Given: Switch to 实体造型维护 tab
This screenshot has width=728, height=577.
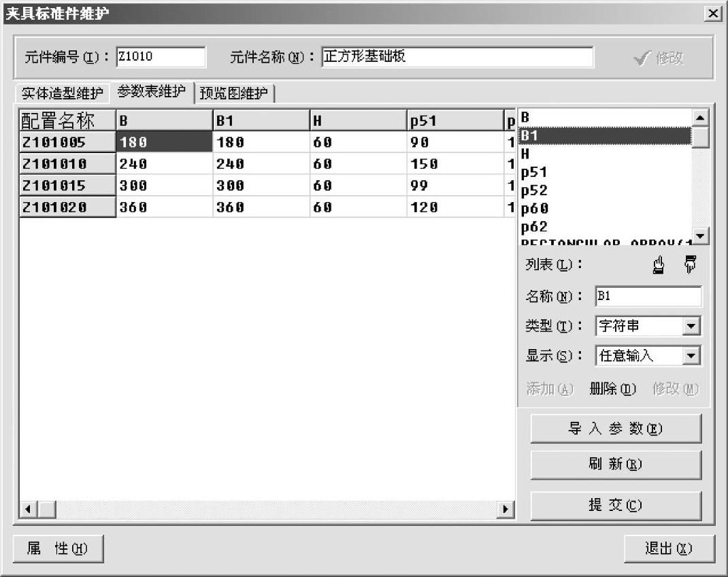Looking at the screenshot, I should (x=62, y=93).
